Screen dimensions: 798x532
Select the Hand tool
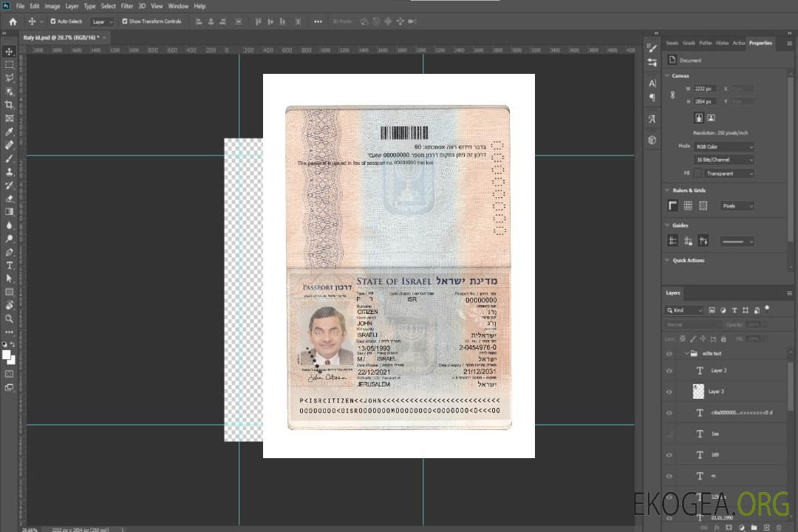pyautogui.click(x=9, y=305)
